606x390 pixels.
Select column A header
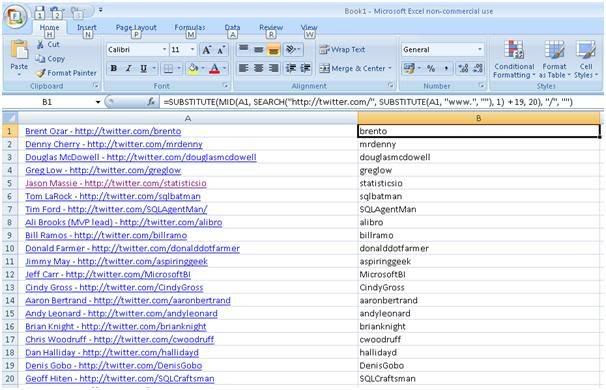(188, 118)
